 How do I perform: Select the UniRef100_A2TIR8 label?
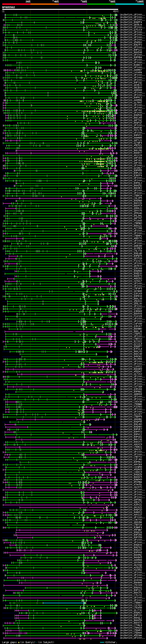131,228
